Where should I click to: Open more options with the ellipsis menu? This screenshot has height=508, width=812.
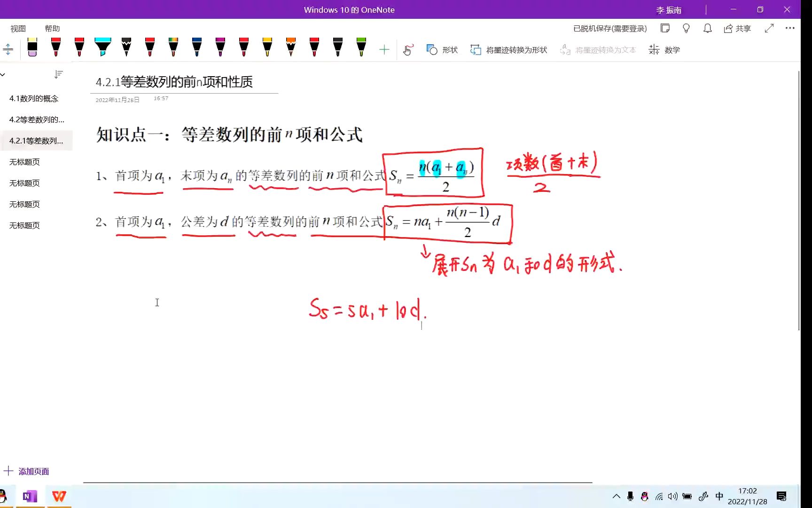(x=790, y=29)
